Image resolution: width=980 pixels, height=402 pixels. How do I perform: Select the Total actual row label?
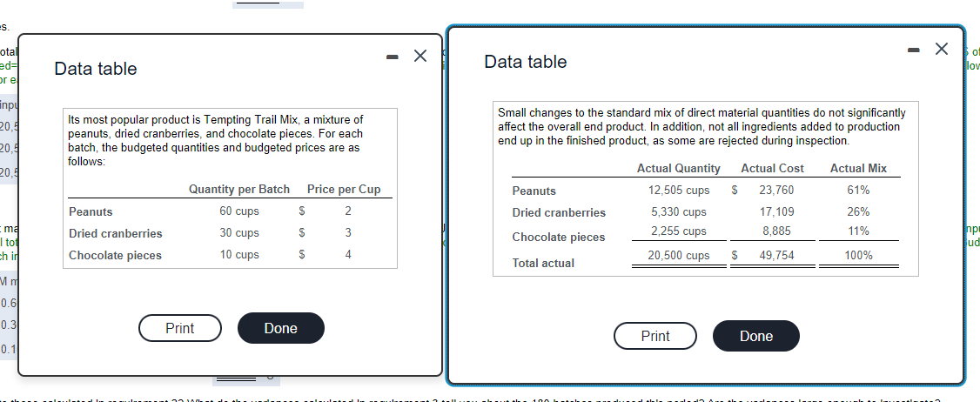click(x=543, y=263)
